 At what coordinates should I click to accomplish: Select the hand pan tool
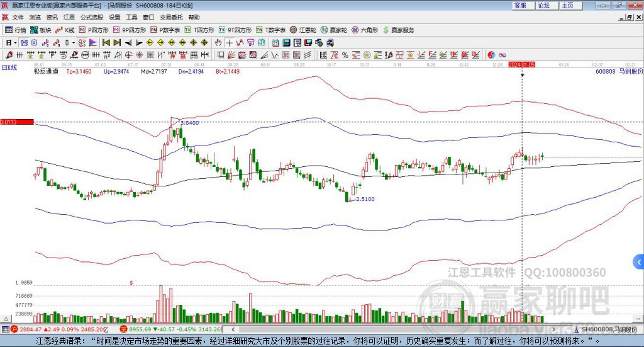[x=218, y=43]
